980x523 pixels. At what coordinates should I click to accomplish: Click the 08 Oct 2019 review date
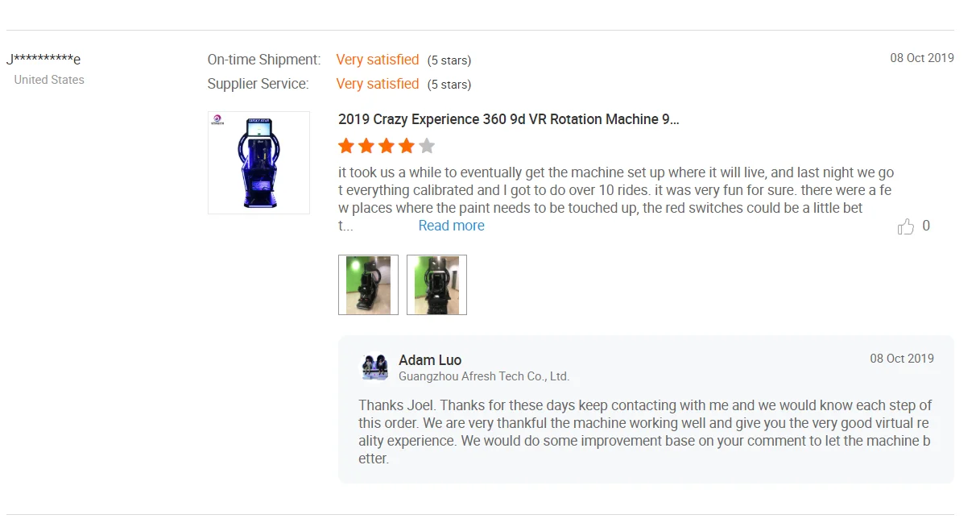(x=922, y=58)
